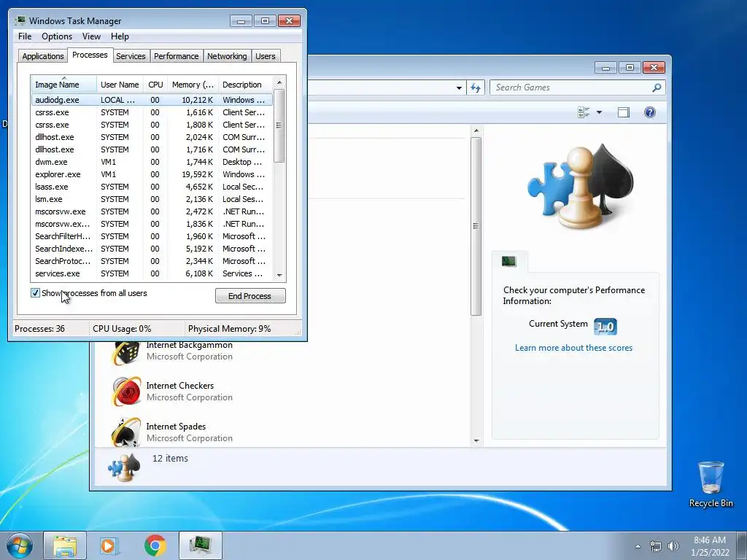Select the SearchFilterH... process row
The width and height of the screenshot is (747, 560).
point(152,236)
